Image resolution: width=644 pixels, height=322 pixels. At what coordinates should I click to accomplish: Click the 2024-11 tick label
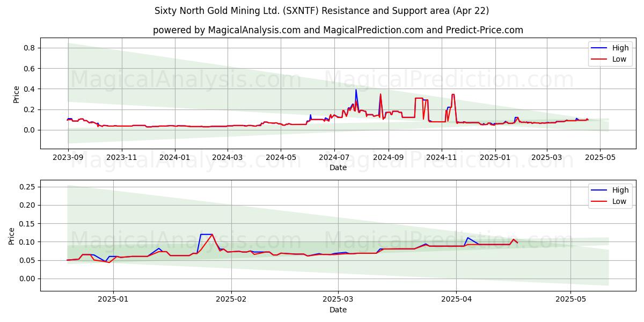click(442, 157)
